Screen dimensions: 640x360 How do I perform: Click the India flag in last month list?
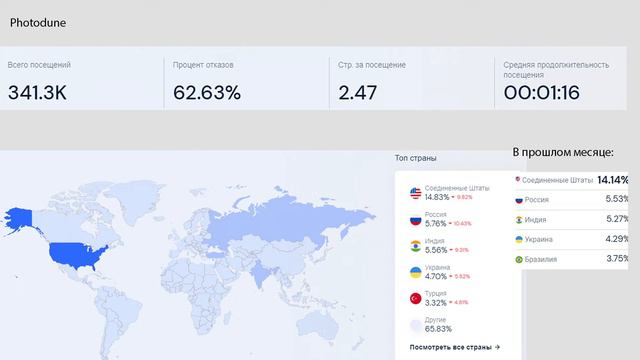tap(519, 220)
